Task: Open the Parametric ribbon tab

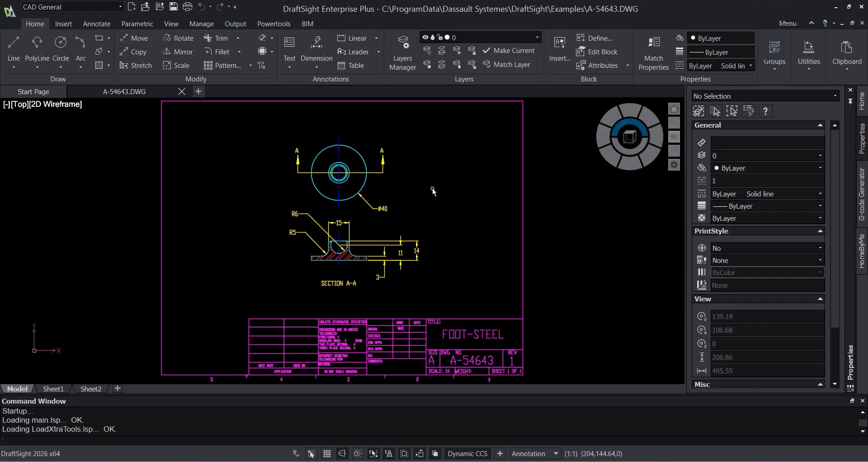Action: click(137, 24)
